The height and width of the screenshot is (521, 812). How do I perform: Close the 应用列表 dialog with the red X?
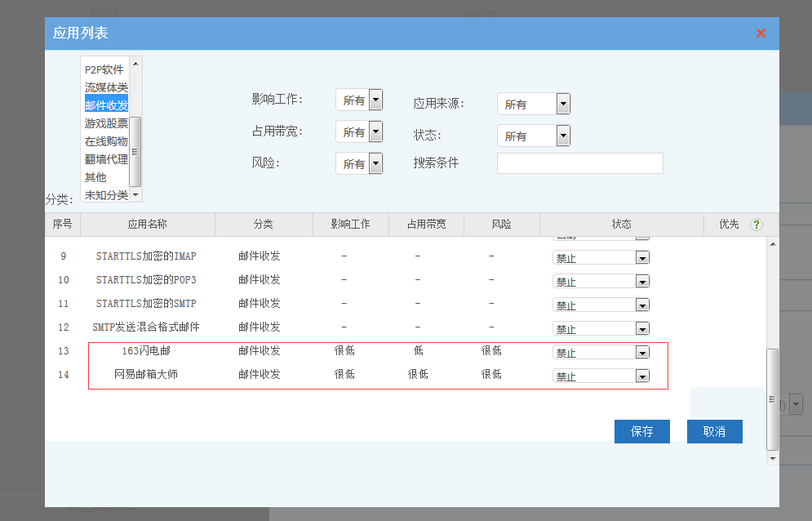[x=761, y=33]
